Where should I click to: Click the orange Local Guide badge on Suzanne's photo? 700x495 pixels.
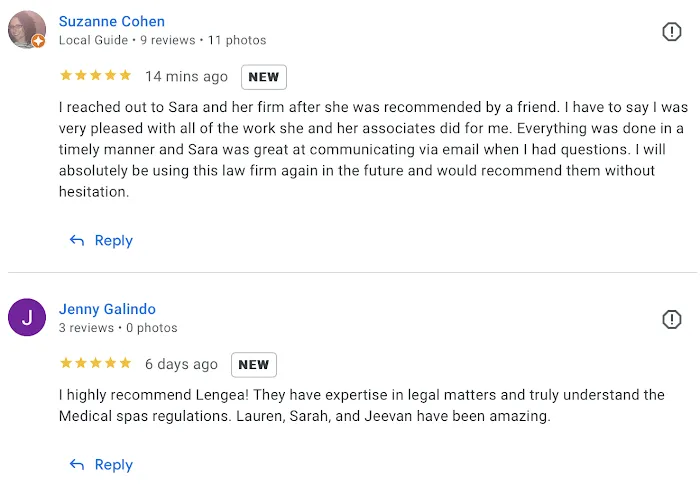38,42
